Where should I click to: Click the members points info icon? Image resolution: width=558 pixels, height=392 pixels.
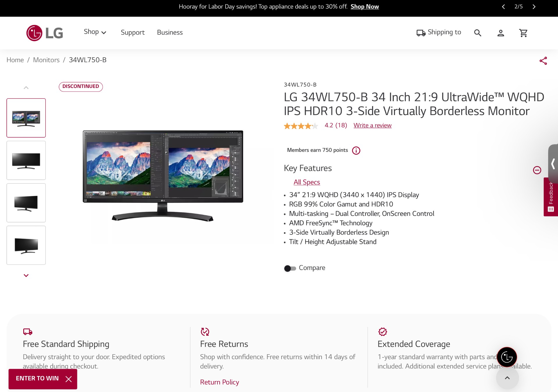[356, 150]
